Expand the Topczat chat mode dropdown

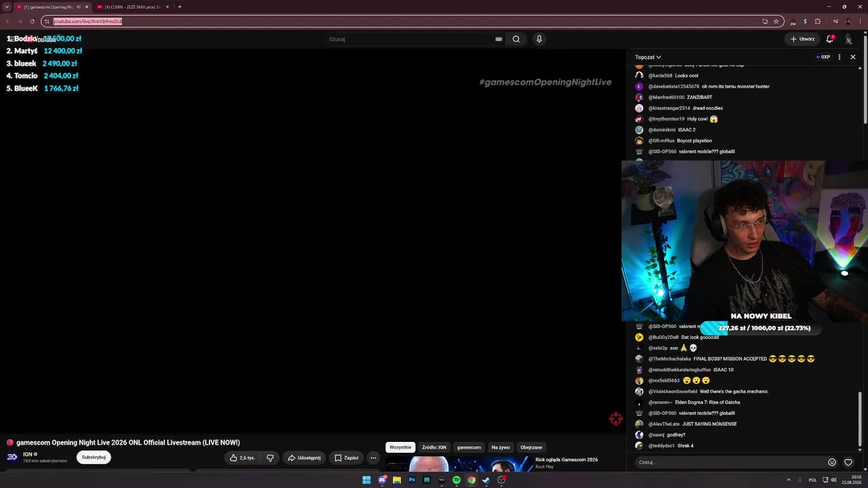648,57
